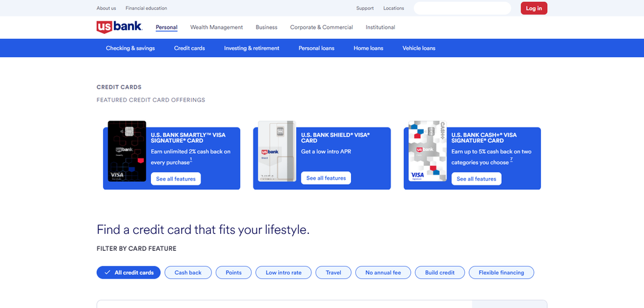Open the Home loans menu
Image resolution: width=644 pixels, height=308 pixels.
pos(369,48)
